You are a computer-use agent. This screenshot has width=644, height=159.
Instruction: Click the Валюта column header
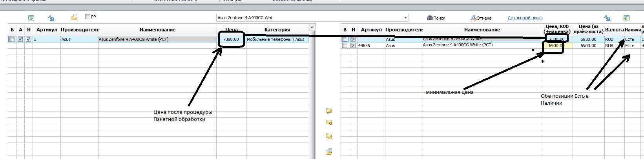coord(614,30)
